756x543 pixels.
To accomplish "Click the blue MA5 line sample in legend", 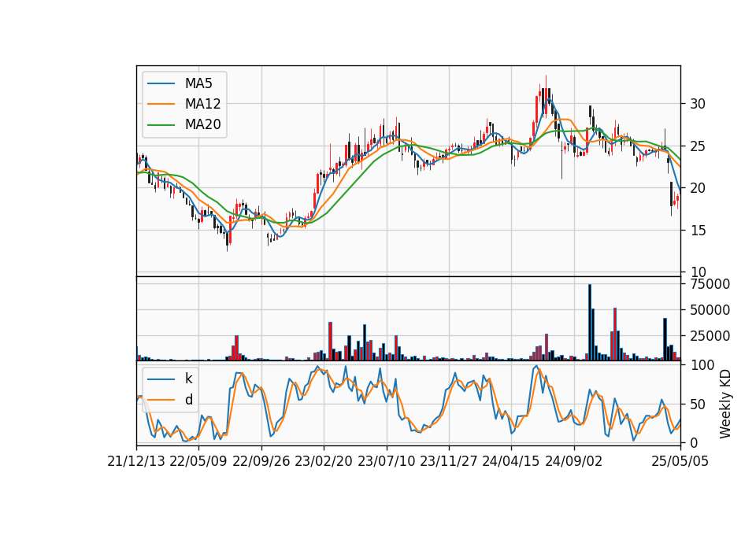I will pos(161,83).
